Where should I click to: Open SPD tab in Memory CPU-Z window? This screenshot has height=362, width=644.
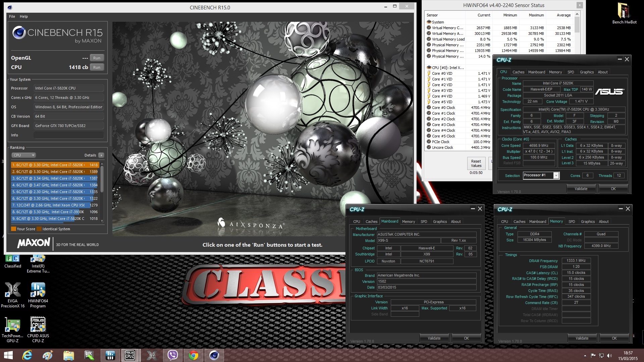pyautogui.click(x=572, y=222)
